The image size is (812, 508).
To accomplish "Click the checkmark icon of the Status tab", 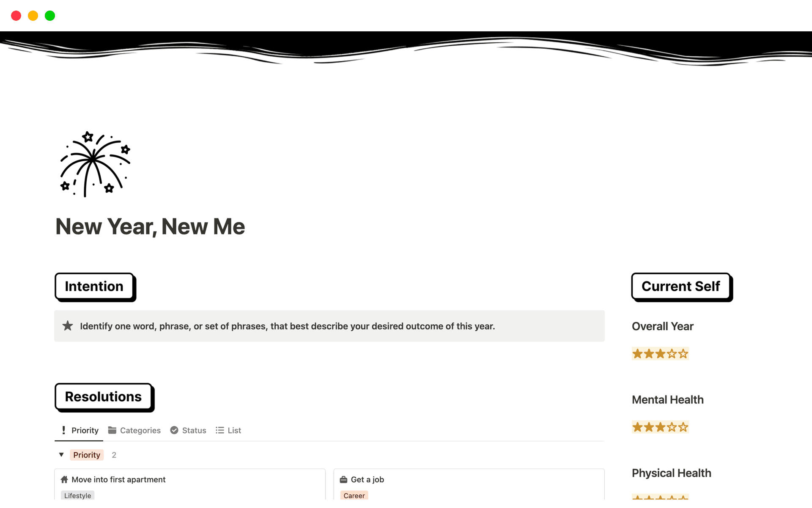I will (x=174, y=430).
